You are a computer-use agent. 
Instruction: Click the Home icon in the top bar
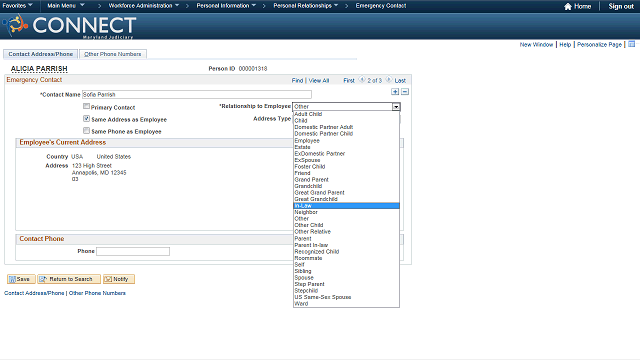(568, 6)
